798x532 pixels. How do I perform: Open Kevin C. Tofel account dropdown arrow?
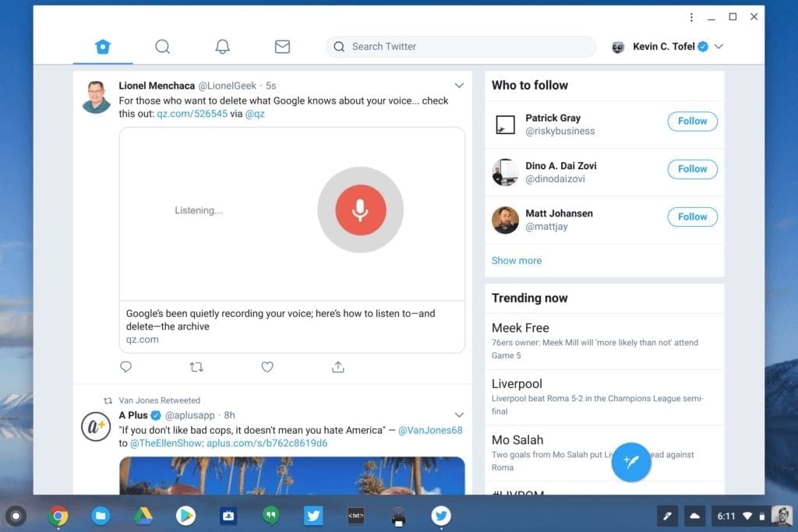[x=719, y=46]
